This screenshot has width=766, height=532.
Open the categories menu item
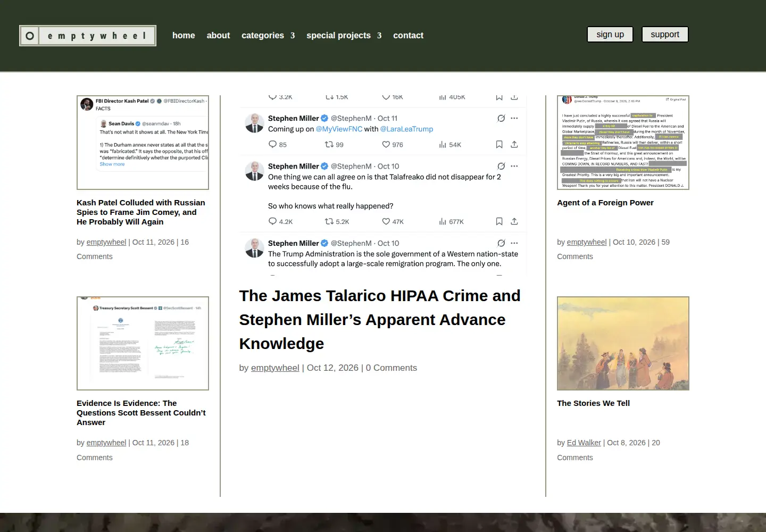click(x=263, y=35)
